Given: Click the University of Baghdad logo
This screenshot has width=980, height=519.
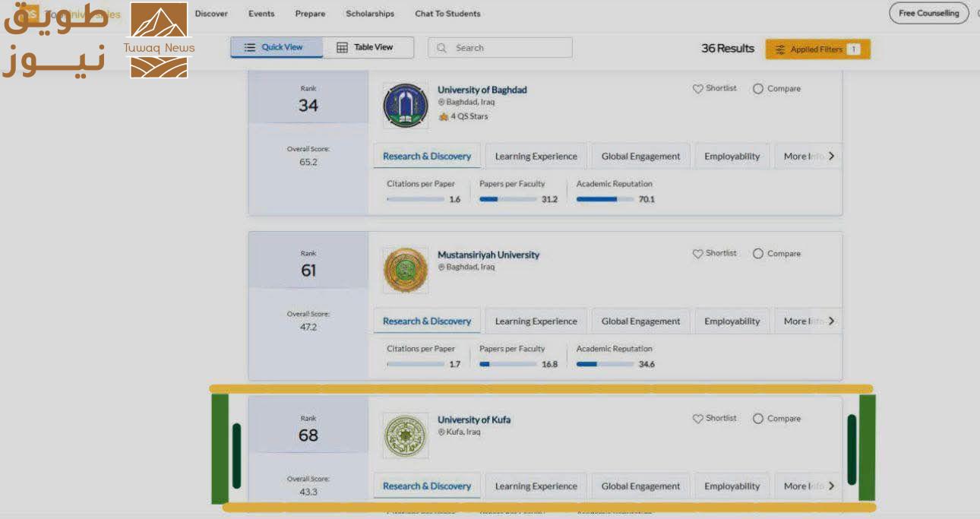Looking at the screenshot, I should pyautogui.click(x=406, y=106).
